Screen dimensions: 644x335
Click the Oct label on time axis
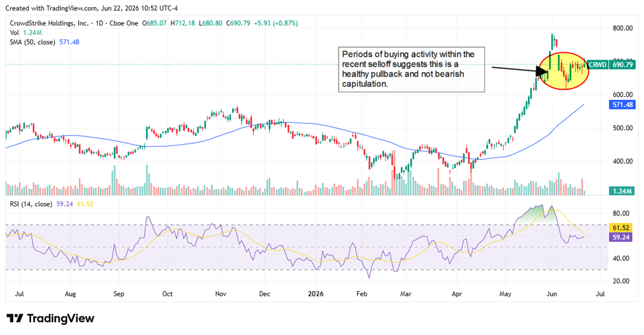tap(167, 295)
